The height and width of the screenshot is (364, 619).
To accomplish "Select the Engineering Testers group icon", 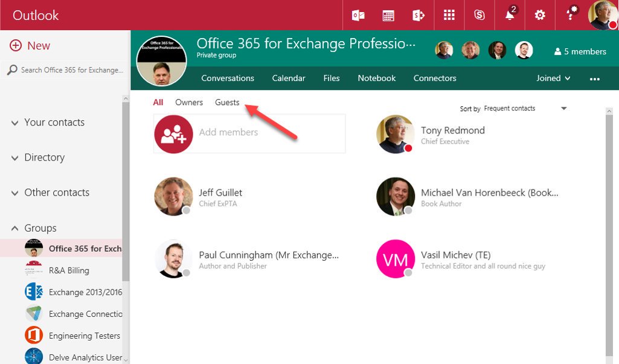I will [x=34, y=336].
